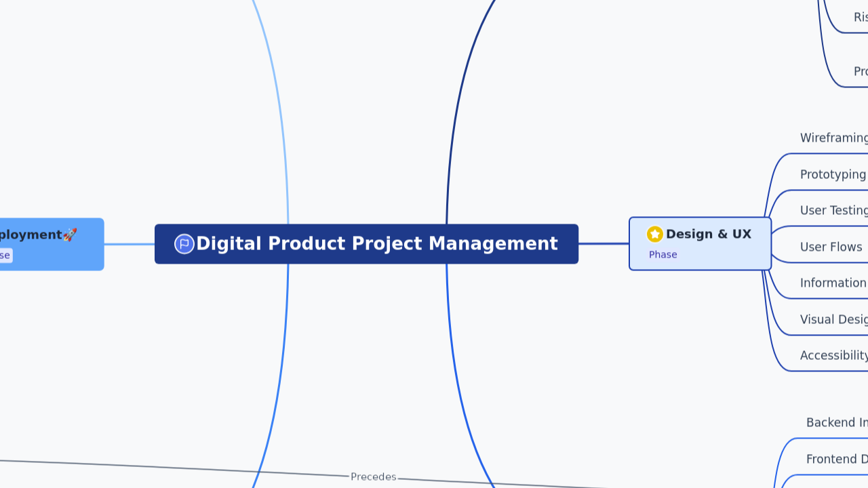Click the Precedes relationship label

(374, 477)
